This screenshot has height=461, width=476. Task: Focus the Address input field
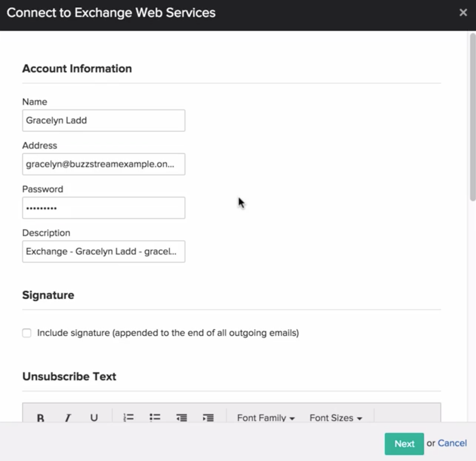click(x=104, y=164)
